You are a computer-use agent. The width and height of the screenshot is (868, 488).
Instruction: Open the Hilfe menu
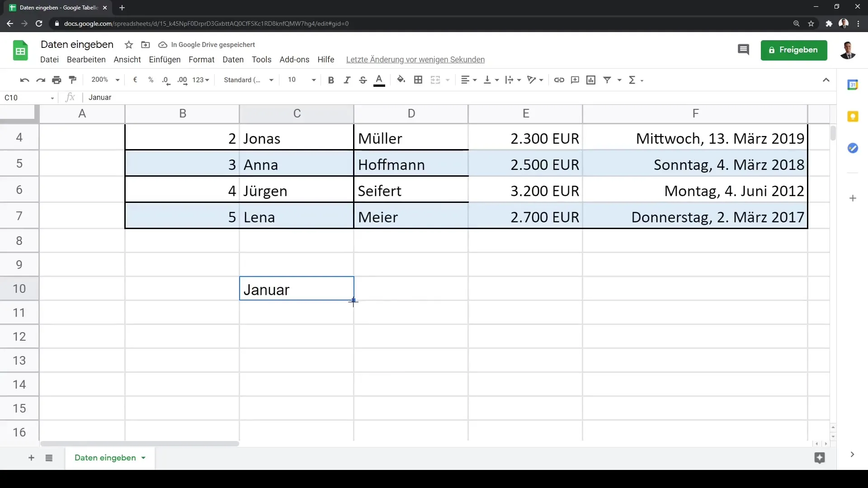(x=325, y=60)
